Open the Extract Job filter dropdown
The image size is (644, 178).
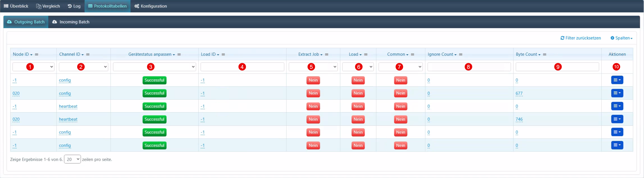click(313, 67)
